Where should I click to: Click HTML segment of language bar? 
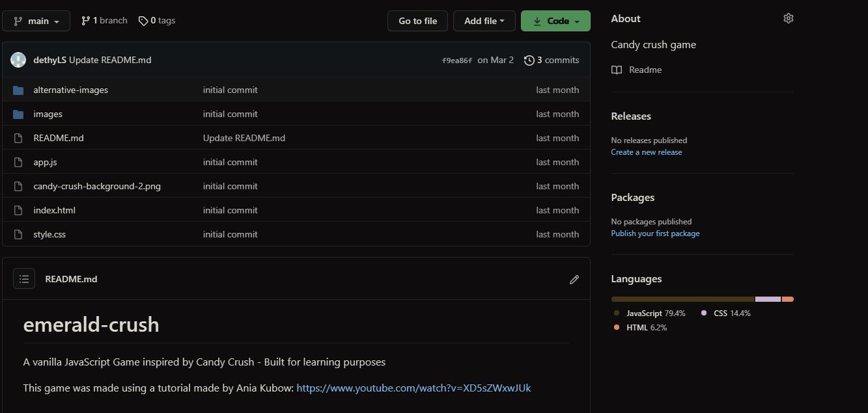coord(788,299)
